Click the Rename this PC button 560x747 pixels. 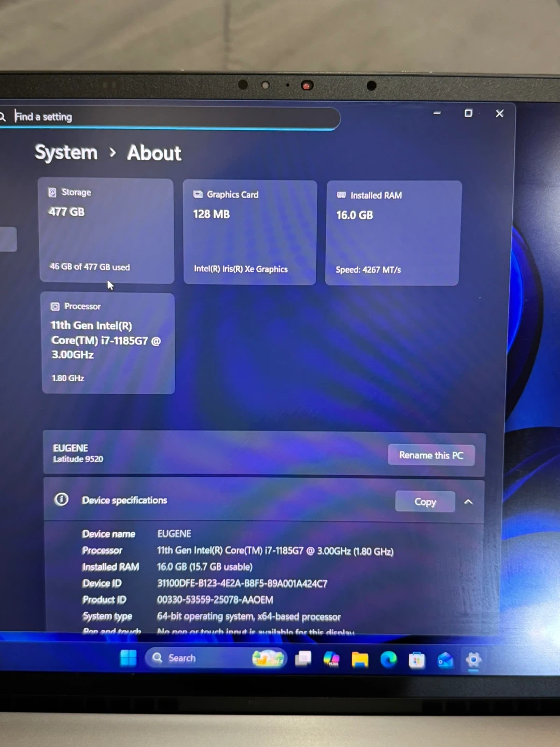(431, 455)
